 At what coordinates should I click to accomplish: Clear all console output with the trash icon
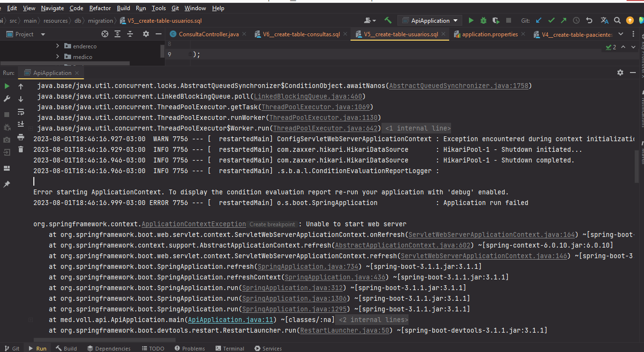21,149
